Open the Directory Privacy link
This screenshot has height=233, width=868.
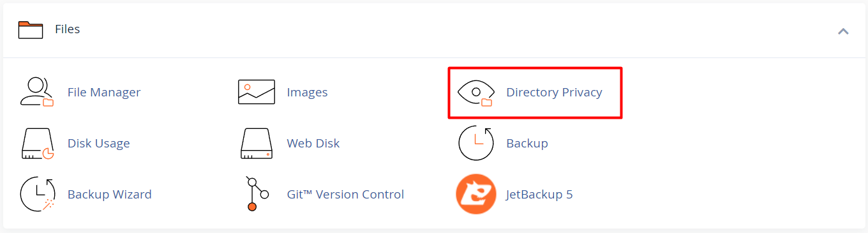point(554,93)
